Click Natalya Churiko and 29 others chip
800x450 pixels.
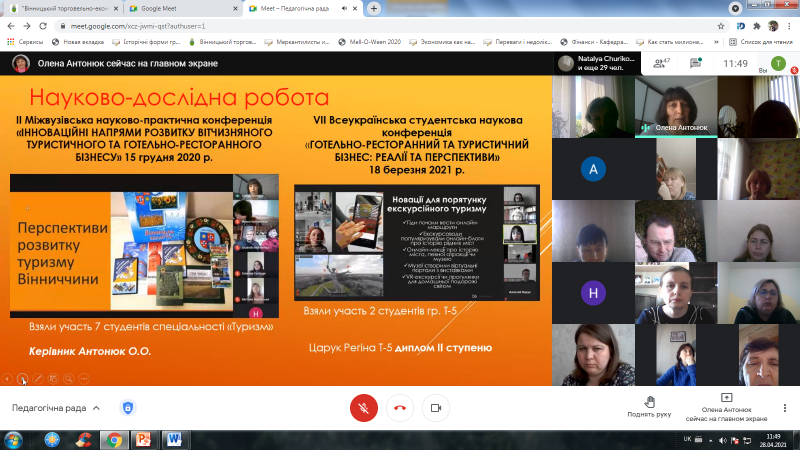[597, 63]
